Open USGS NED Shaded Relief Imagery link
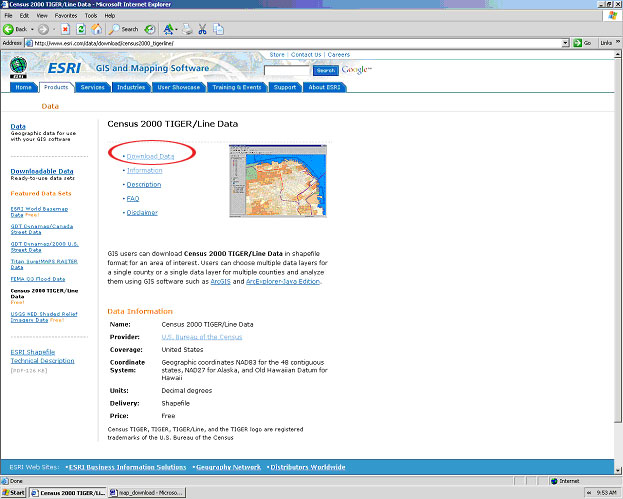This screenshot has width=623, height=499. point(44,317)
